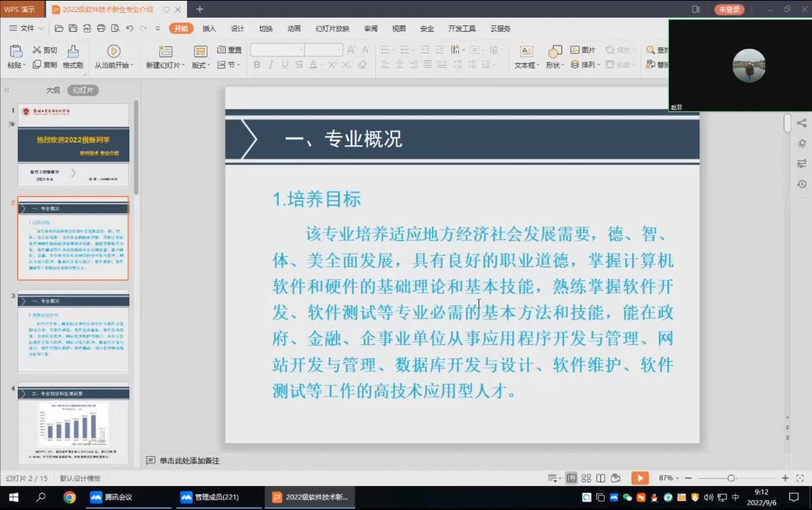Switch to normal view in status bar
Viewport: 812px width, 510px height.
tap(571, 478)
